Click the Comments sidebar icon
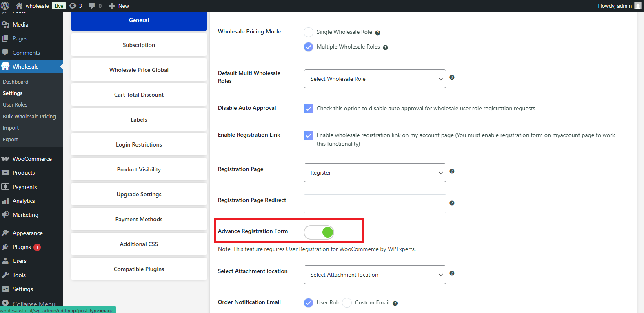Viewport: 644px width, 313px height. click(5, 53)
